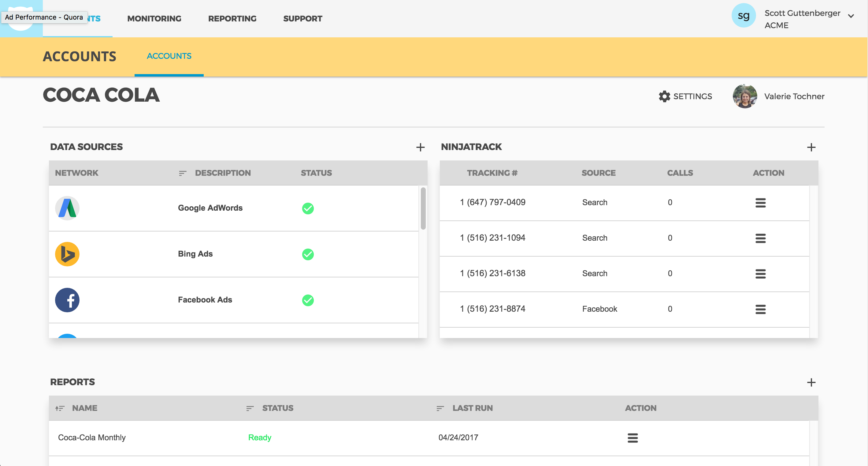Add a NinjaTrack number with plus icon

811,147
